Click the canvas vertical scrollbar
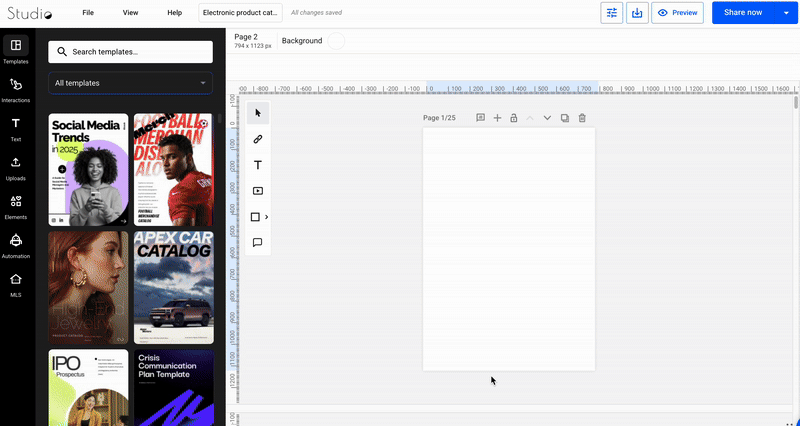 pos(796,103)
